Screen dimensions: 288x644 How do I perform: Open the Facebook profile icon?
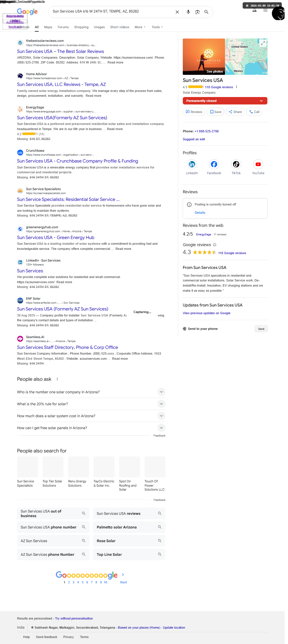click(x=214, y=164)
